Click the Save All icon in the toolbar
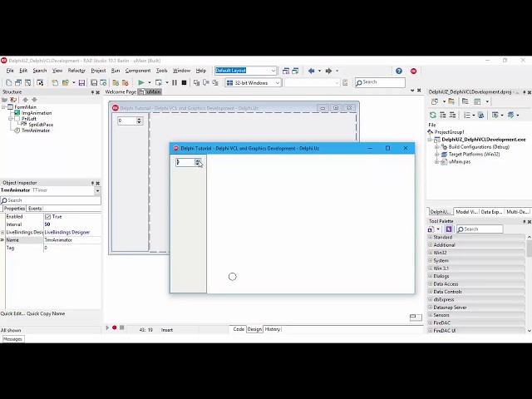The image size is (532, 399). (x=94, y=82)
